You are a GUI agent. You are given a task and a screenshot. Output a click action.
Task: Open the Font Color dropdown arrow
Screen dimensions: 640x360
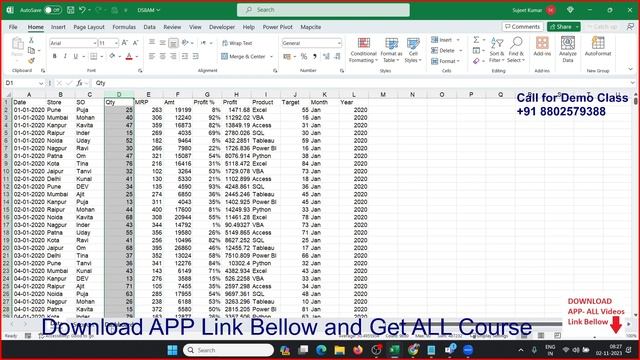(x=137, y=57)
